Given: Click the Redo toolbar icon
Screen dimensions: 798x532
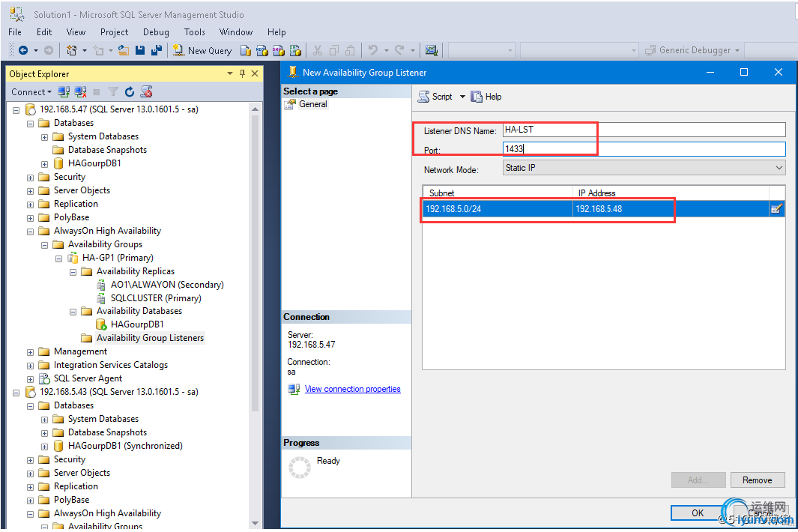Looking at the screenshot, I should tap(399, 50).
